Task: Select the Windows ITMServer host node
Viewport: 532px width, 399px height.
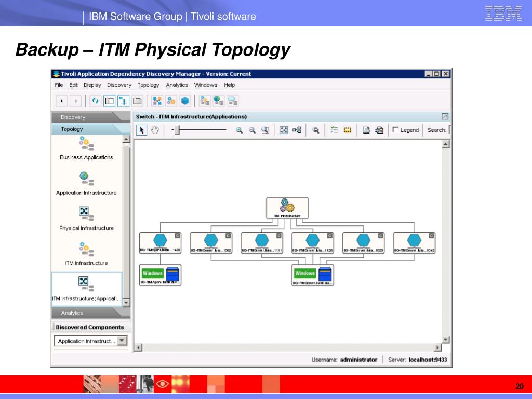Action: pos(312,275)
